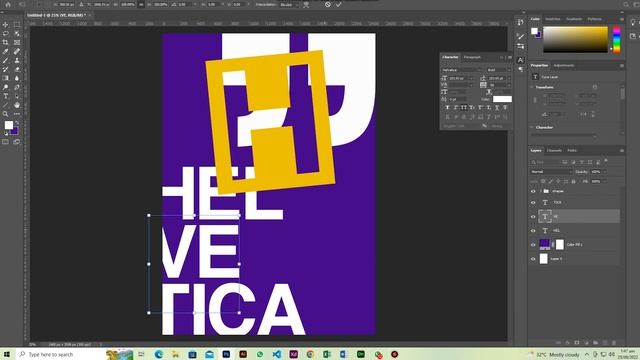Hide the shapes group layer

(533, 191)
